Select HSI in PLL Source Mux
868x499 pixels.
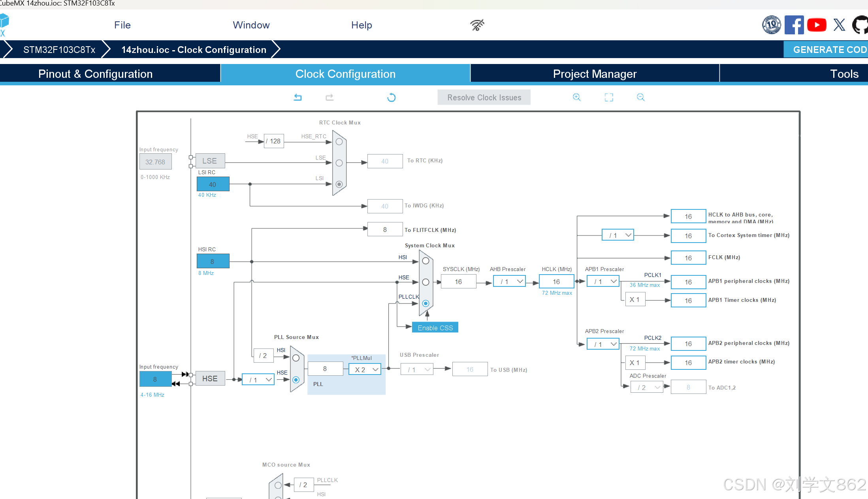point(296,358)
